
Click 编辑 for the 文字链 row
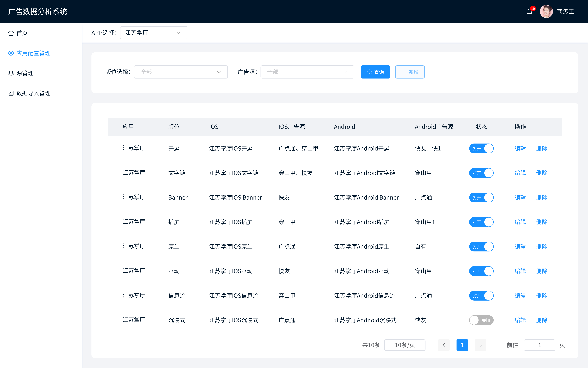[520, 173]
